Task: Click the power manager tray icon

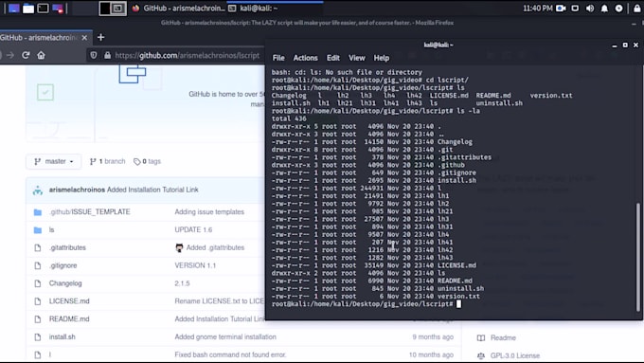Action: pyautogui.click(x=619, y=9)
